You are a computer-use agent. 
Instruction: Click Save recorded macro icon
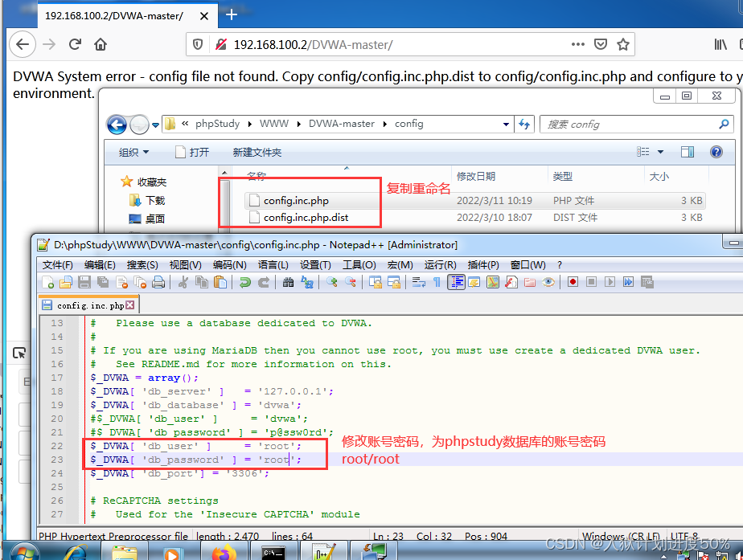[647, 282]
